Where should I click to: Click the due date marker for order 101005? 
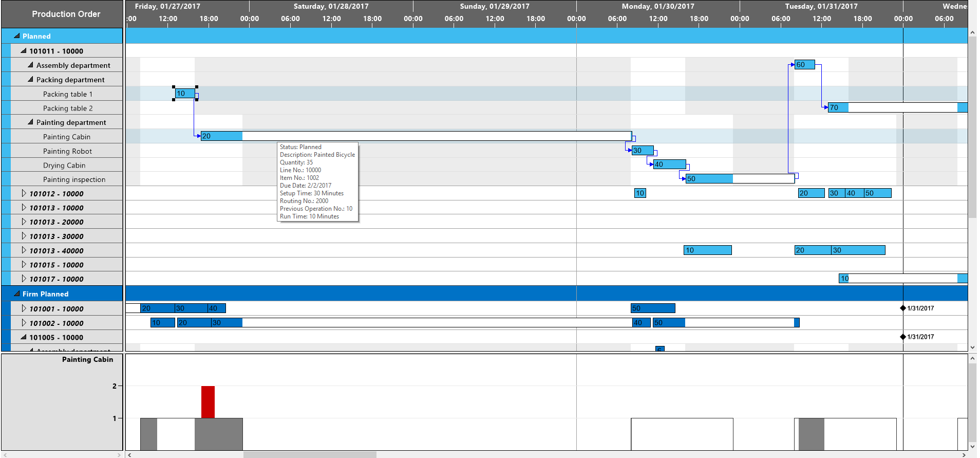point(903,337)
